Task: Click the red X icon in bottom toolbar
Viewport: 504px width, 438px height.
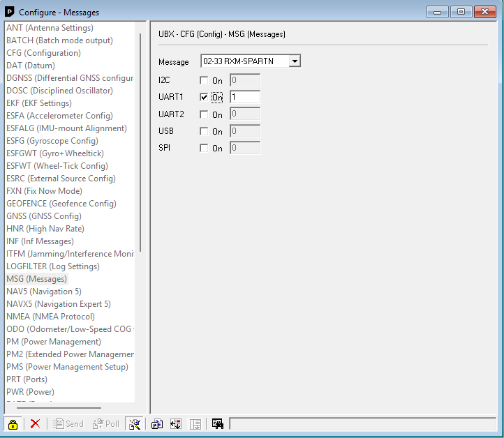Action: 35,423
